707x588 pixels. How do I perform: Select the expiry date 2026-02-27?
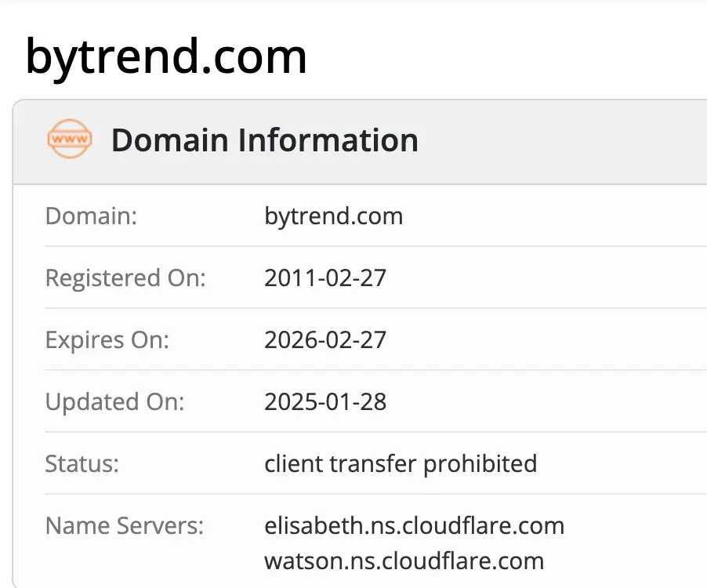(325, 339)
